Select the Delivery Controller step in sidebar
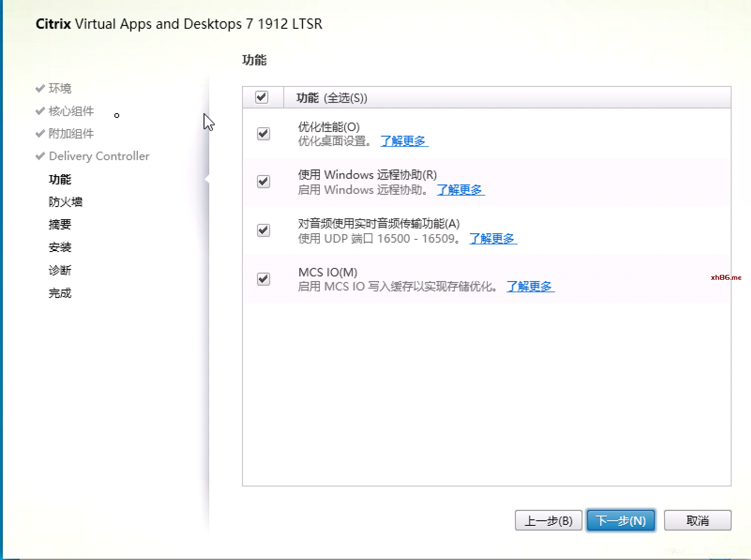This screenshot has width=751, height=560. [99, 156]
